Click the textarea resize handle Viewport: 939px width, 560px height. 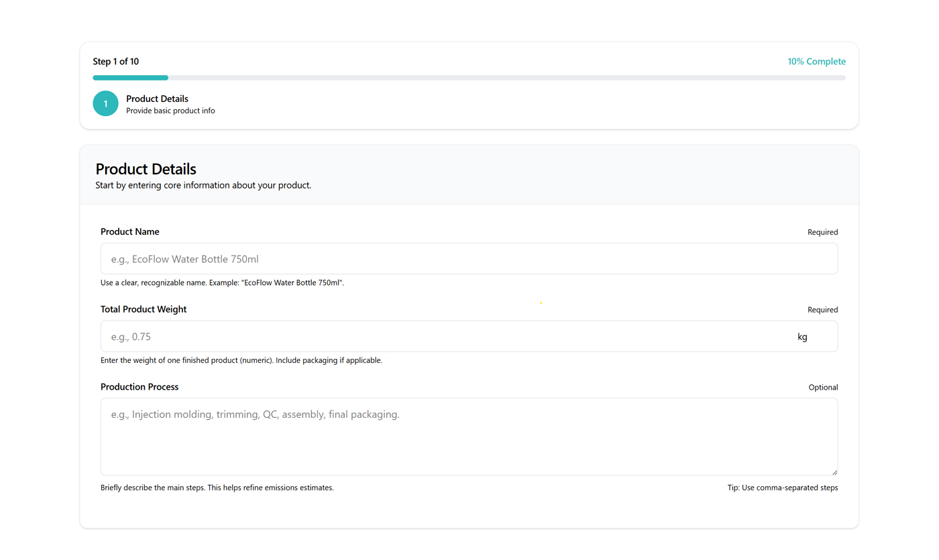834,471
